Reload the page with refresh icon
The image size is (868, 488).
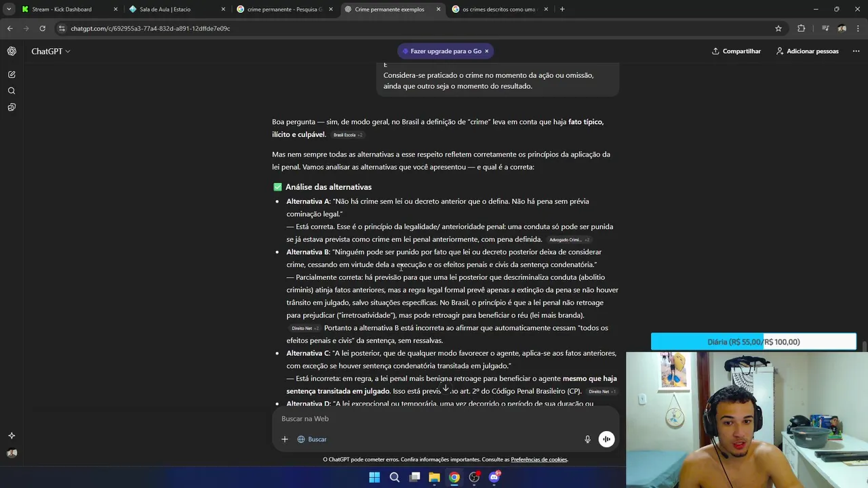pyautogui.click(x=42, y=28)
